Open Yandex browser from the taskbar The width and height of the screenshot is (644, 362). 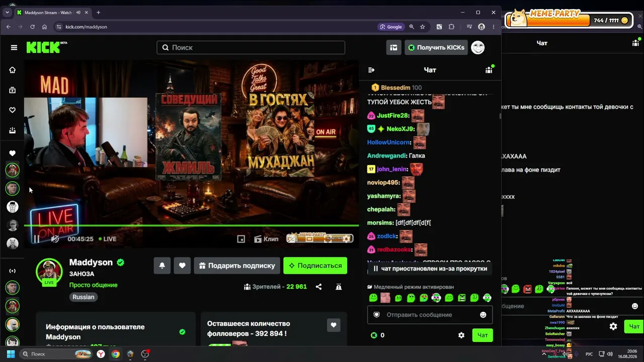101,354
